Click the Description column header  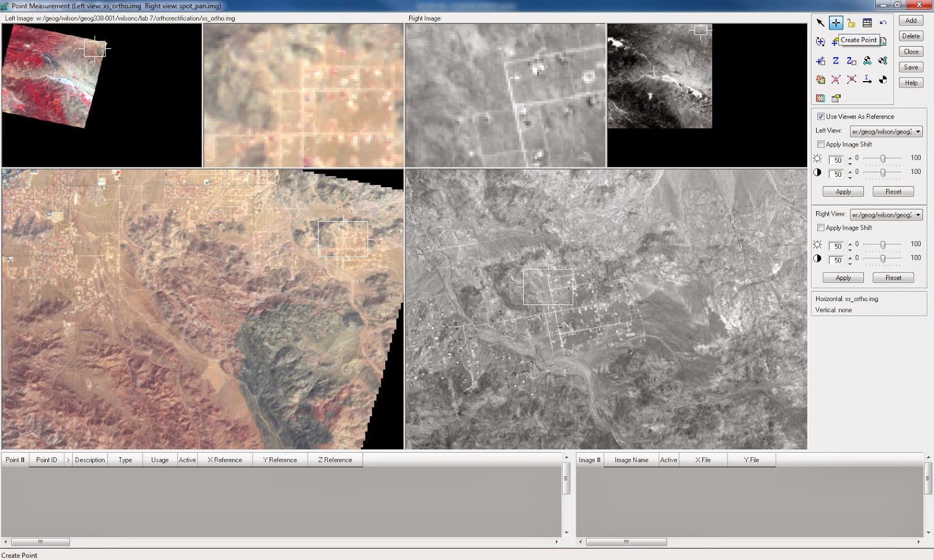90,460
